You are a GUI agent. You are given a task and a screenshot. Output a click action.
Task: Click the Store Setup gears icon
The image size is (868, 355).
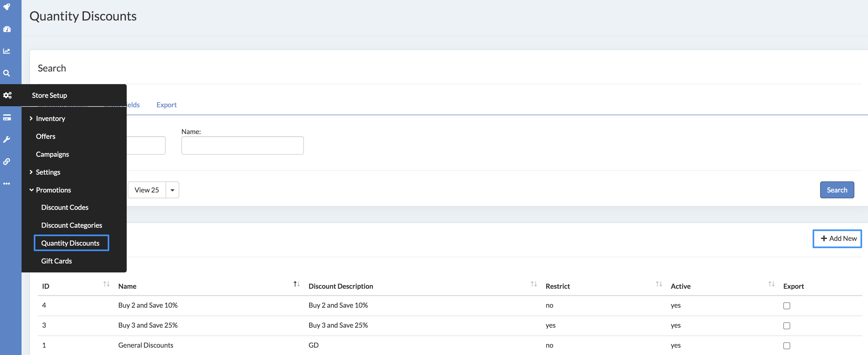7,95
